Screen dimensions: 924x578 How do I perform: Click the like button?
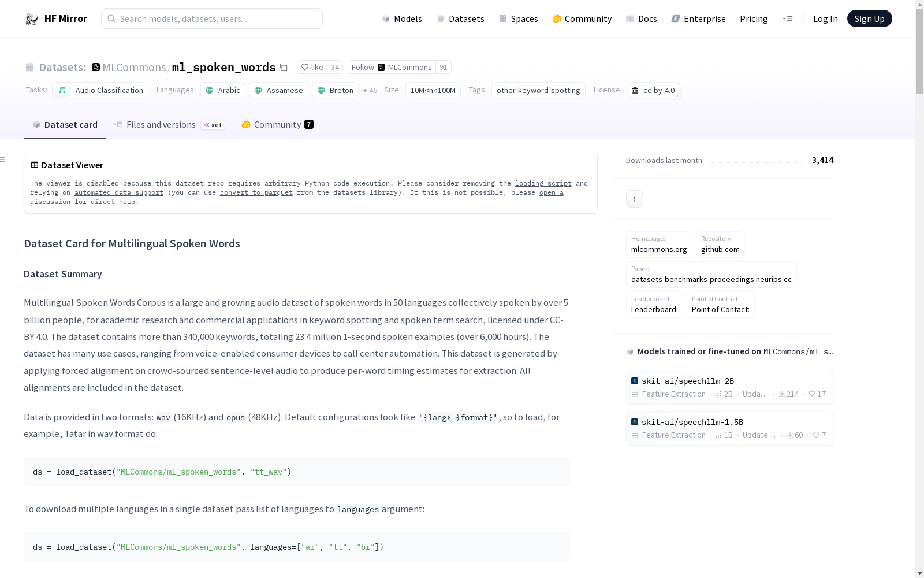pos(312,67)
